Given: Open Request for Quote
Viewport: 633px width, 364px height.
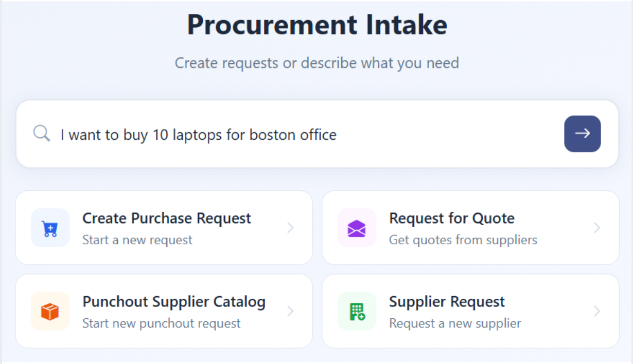Looking at the screenshot, I should click(452, 219).
